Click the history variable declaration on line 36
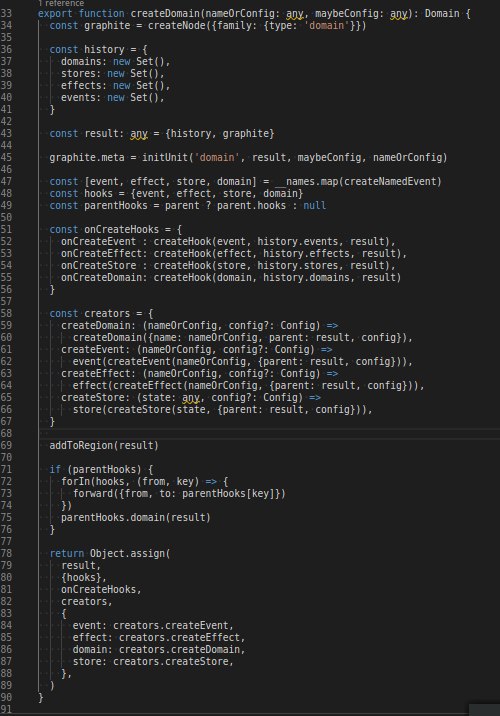The height and width of the screenshot is (716, 500). pyautogui.click(x=104, y=49)
